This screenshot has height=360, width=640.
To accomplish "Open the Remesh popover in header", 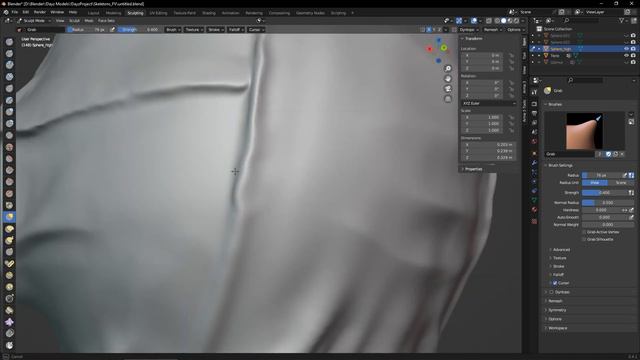I will coord(493,29).
